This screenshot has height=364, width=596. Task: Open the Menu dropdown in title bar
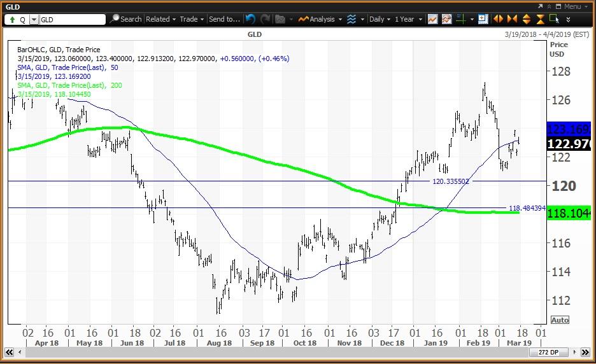pyautogui.click(x=576, y=6)
